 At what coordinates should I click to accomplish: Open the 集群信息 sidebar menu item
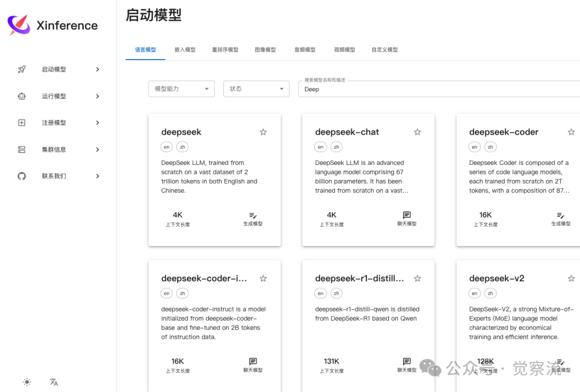[59, 149]
